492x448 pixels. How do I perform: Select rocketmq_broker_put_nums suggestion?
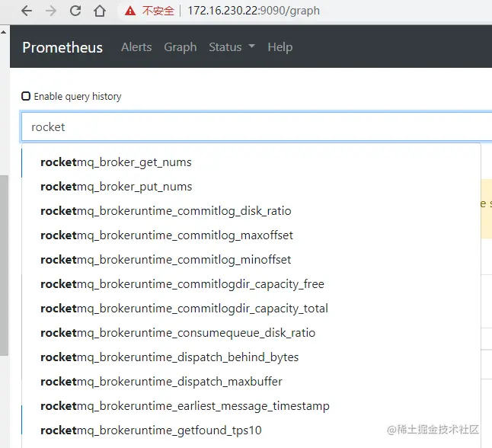251,187
